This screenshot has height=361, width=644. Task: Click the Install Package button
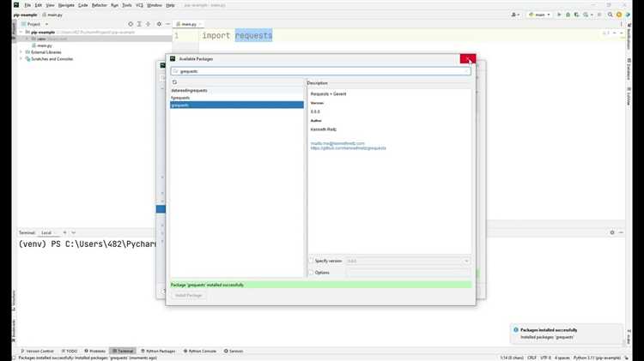pos(189,295)
